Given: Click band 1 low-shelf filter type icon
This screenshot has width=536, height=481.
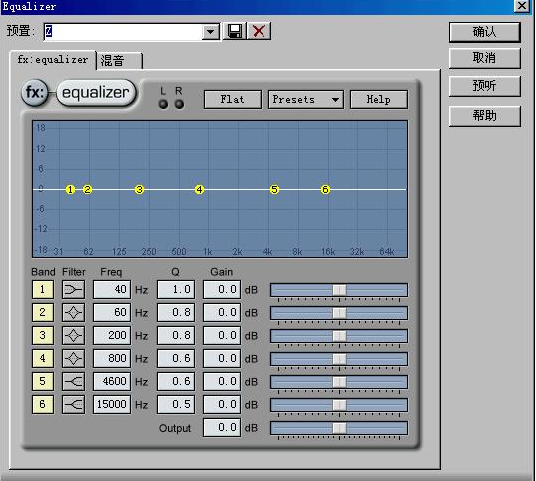Looking at the screenshot, I should click(73, 290).
